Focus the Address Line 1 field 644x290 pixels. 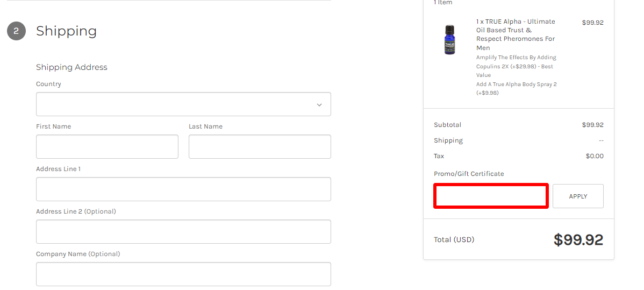[183, 189]
